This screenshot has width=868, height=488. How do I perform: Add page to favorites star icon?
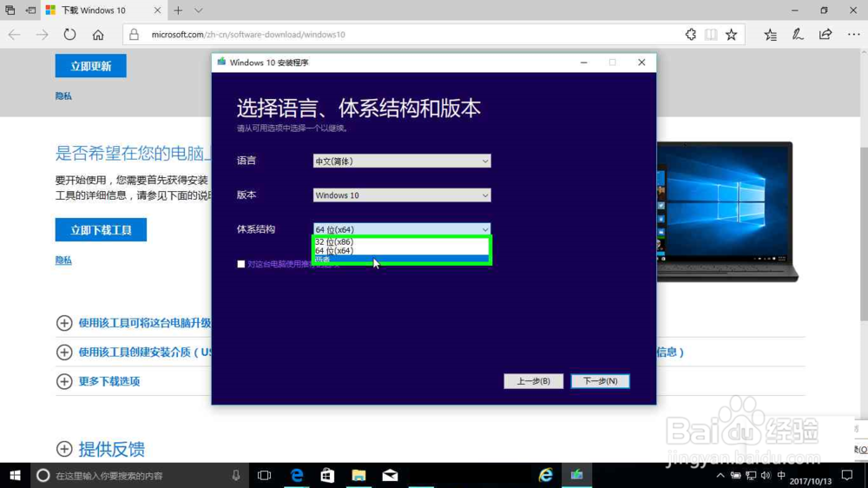[731, 35]
